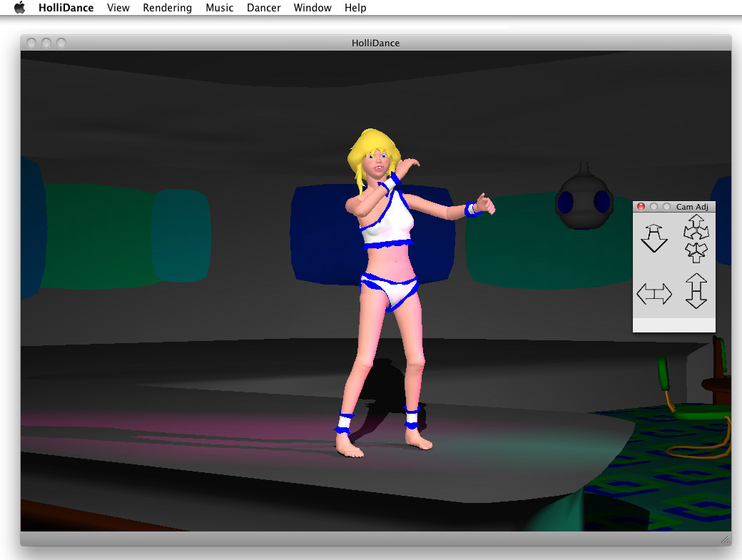The image size is (742, 560).
Task: Click the Cam Adj panel title
Action: point(692,207)
